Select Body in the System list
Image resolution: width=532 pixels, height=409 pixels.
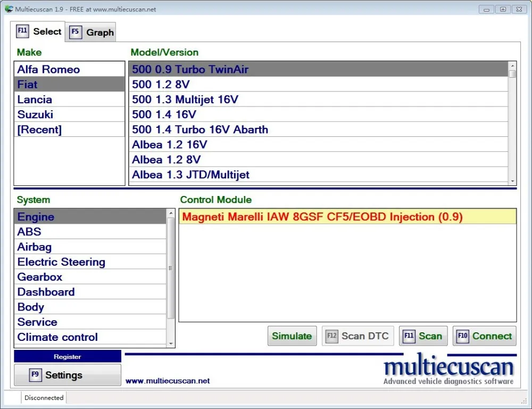90,307
